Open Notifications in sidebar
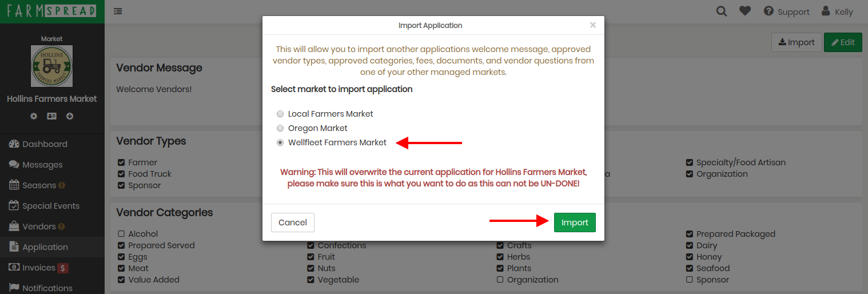This screenshot has height=294, width=868. coord(52,288)
